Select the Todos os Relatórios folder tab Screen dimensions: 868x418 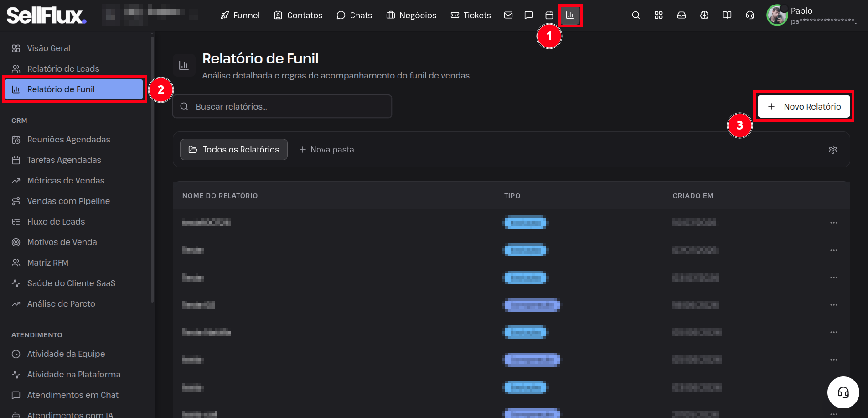coord(234,150)
